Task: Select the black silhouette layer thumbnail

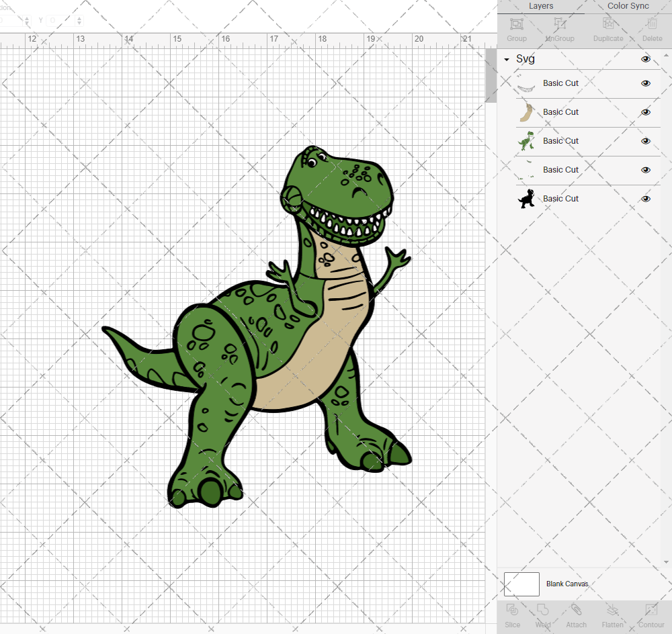Action: point(526,199)
